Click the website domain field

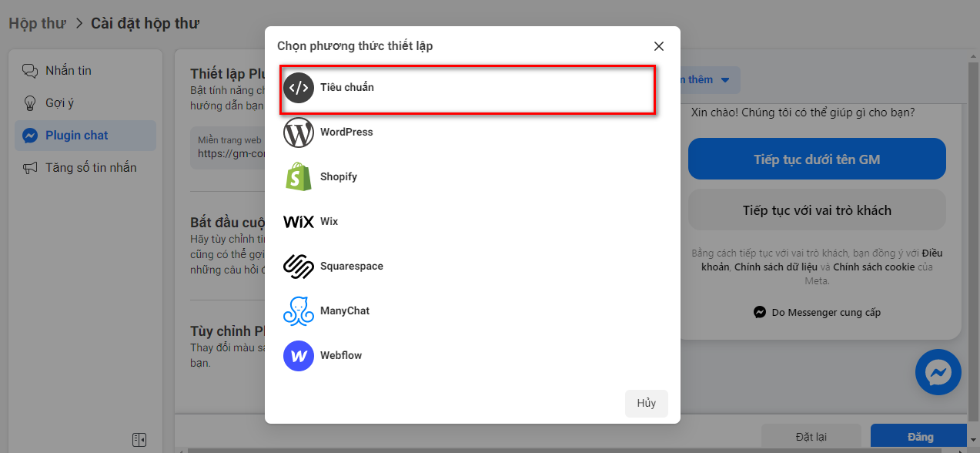coord(228,148)
